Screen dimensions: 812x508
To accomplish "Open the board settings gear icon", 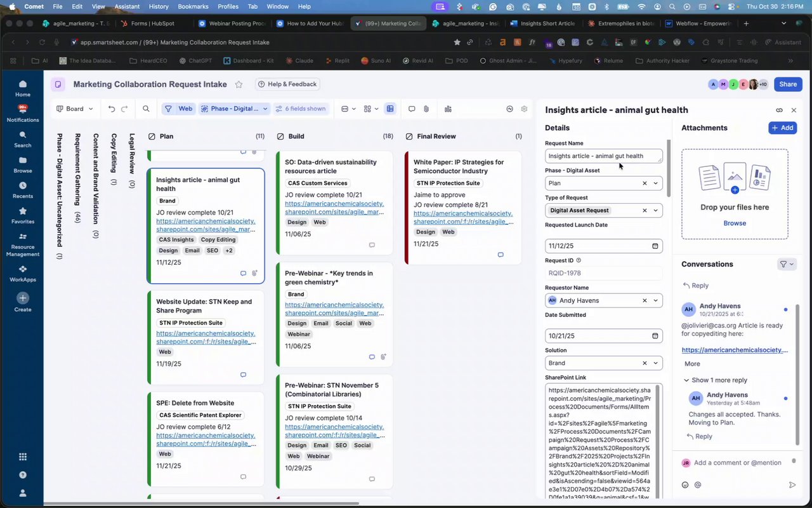I will 524,109.
